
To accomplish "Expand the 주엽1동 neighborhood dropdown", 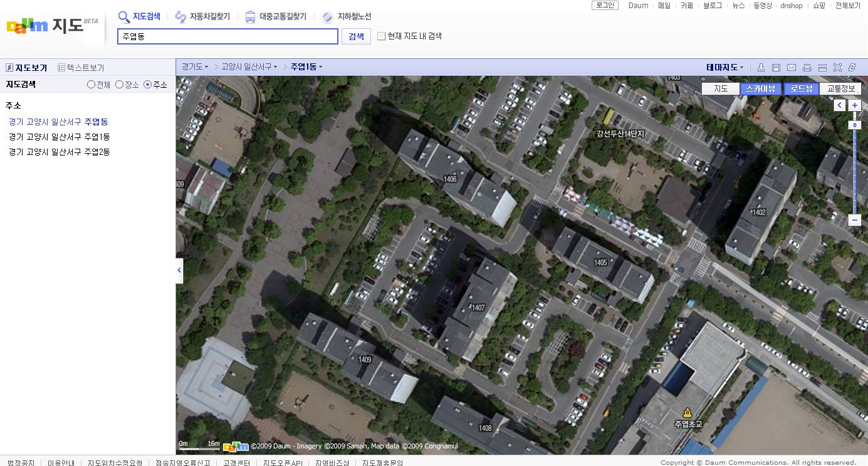I will [306, 66].
